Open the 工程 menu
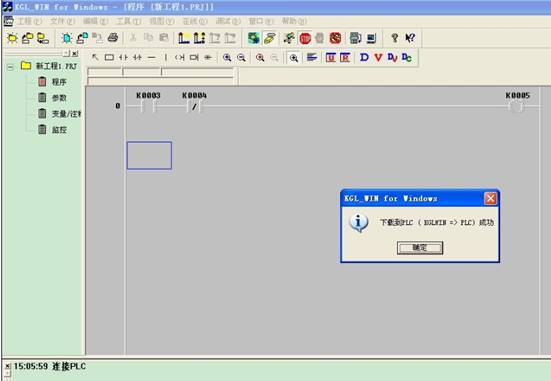 coord(30,21)
